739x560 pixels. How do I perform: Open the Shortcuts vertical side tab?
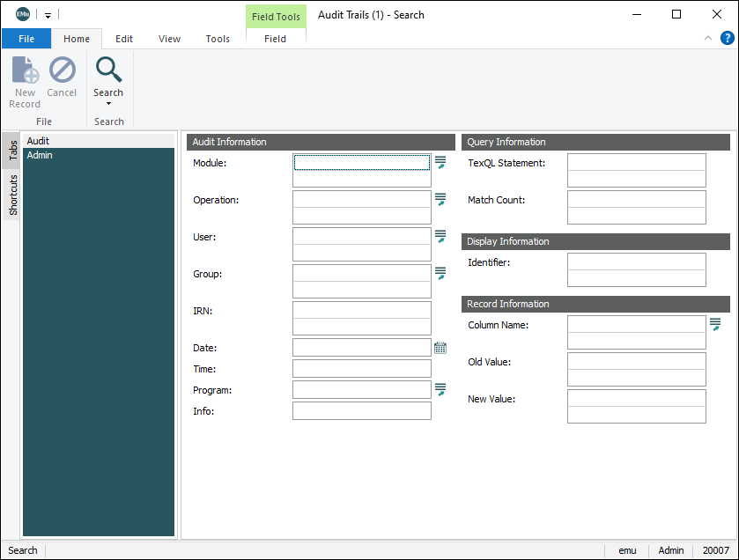tap(13, 195)
